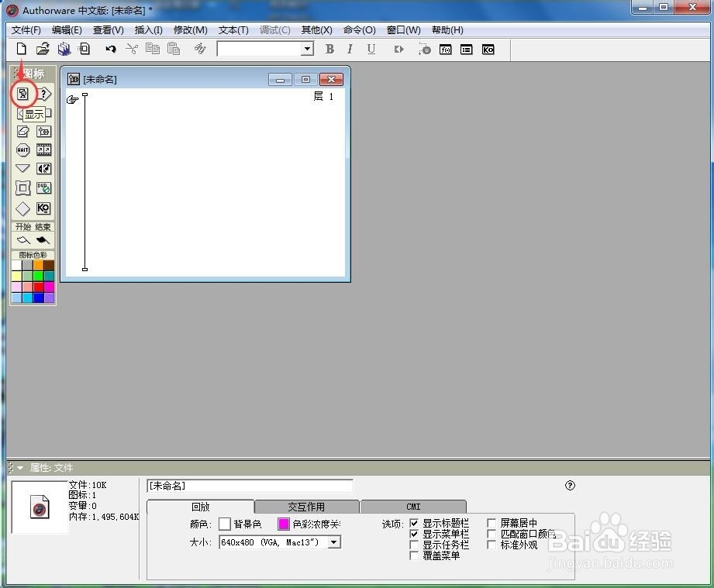Undo the last action
Image resolution: width=714 pixels, height=588 pixels.
[x=110, y=49]
